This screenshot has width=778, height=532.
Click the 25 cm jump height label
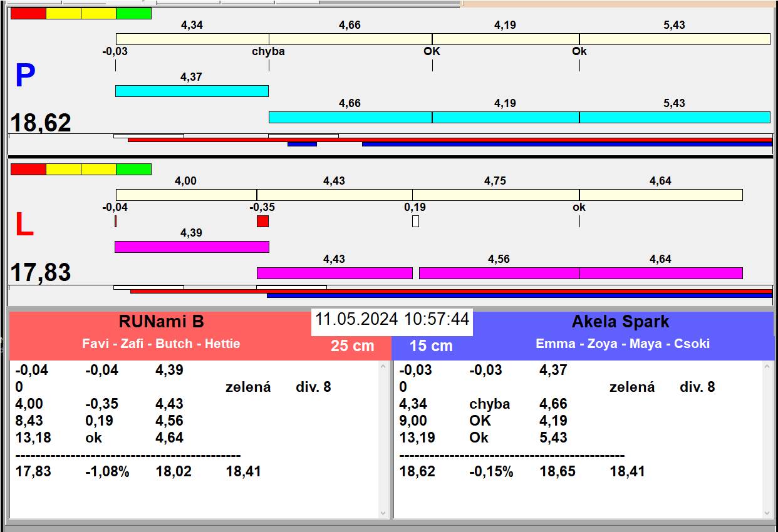353,345
